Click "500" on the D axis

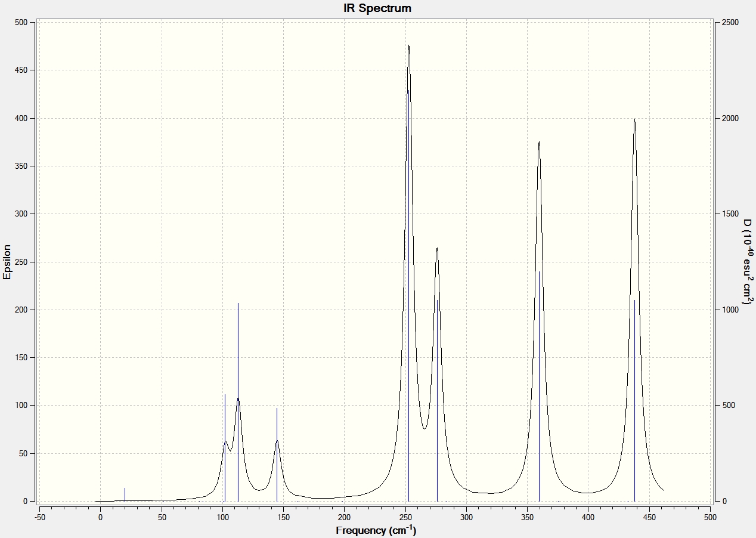tap(729, 406)
